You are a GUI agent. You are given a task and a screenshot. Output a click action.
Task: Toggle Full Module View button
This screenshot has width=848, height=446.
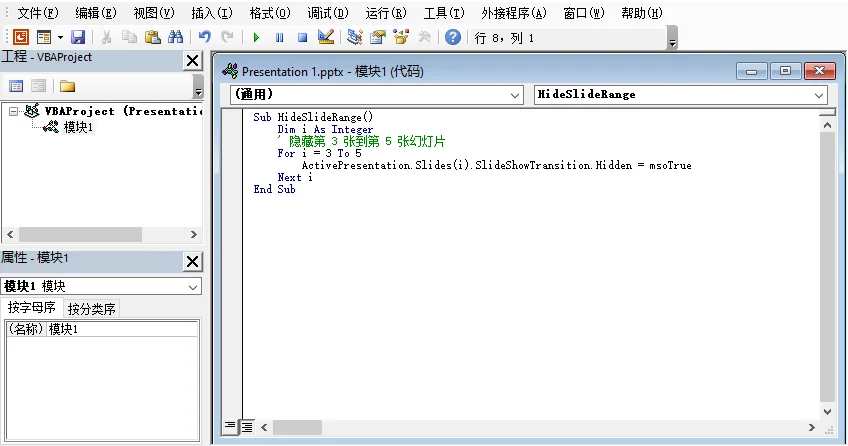247,427
